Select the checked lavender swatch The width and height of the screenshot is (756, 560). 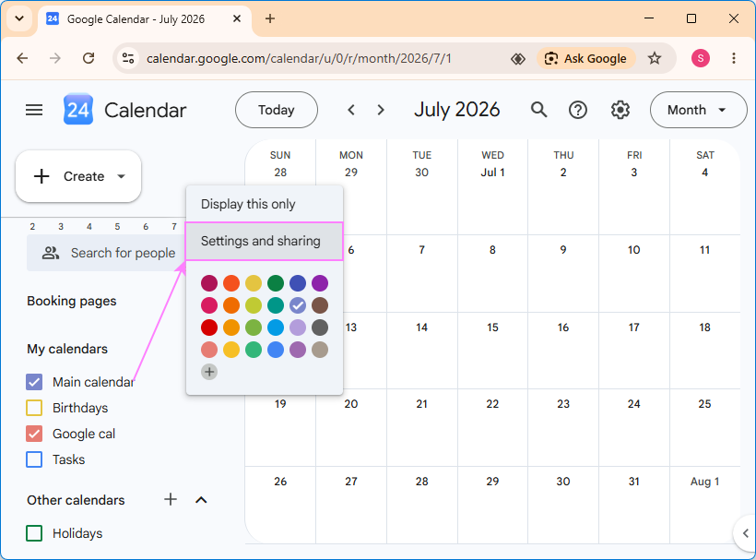click(x=298, y=305)
